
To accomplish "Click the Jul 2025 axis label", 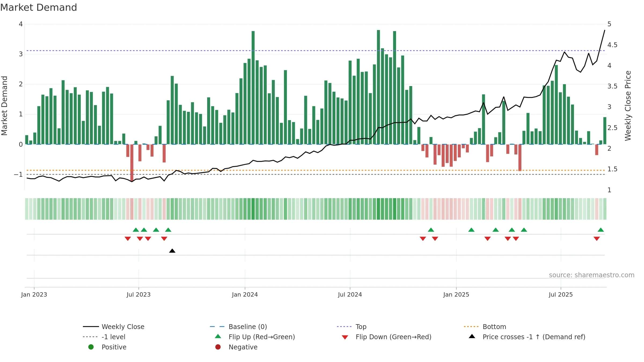I will click(561, 295).
